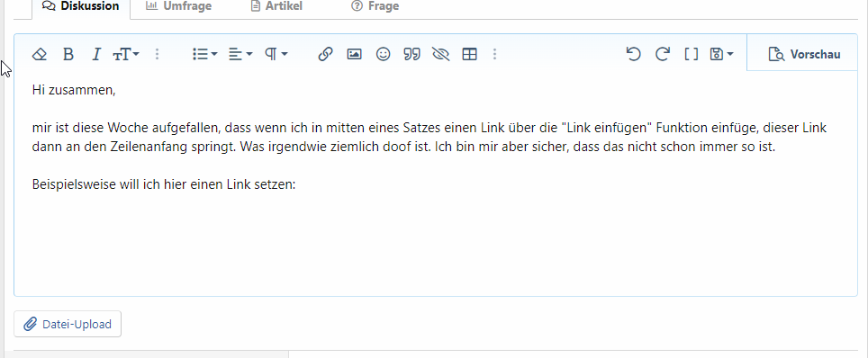Open the save draft dropdown
This screenshot has height=358, width=868.
coord(722,54)
